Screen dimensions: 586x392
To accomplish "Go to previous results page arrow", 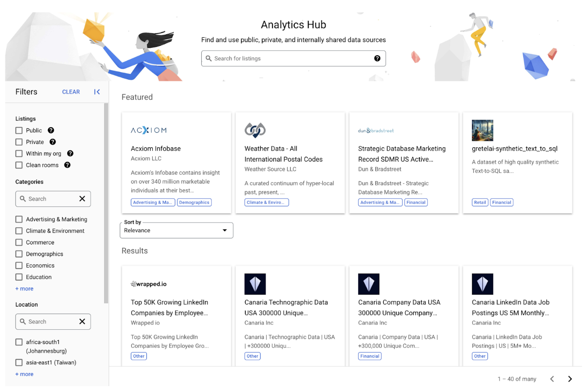I will (552, 379).
